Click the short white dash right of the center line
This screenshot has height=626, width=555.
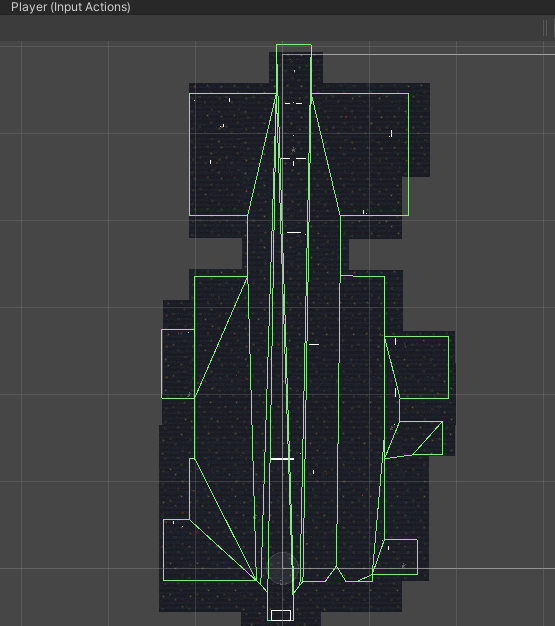click(x=314, y=344)
